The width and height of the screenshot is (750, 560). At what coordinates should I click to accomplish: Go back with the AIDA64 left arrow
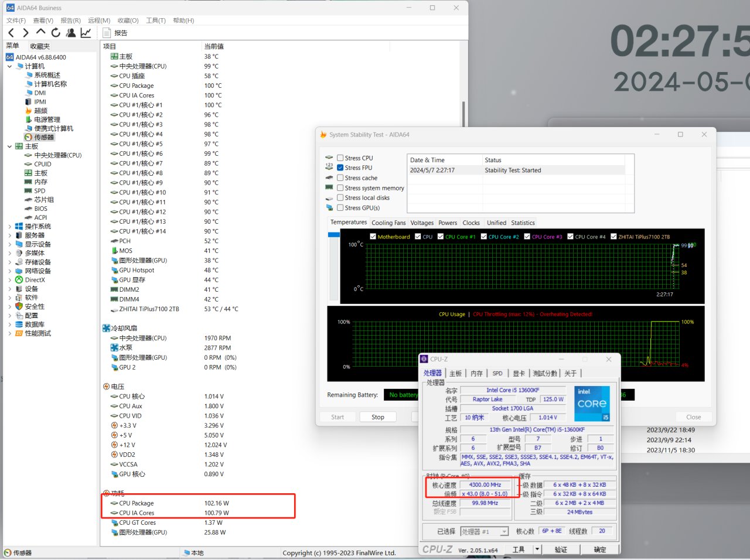point(11,33)
